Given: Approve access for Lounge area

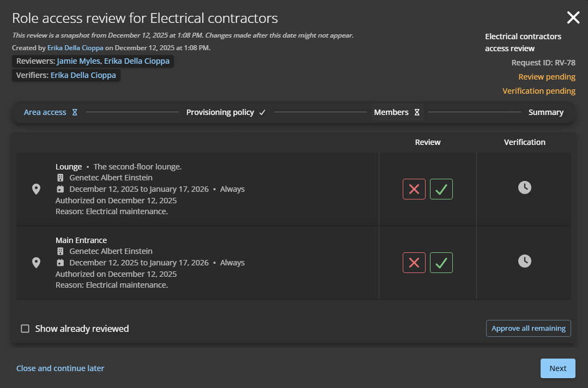Looking at the screenshot, I should [441, 189].
